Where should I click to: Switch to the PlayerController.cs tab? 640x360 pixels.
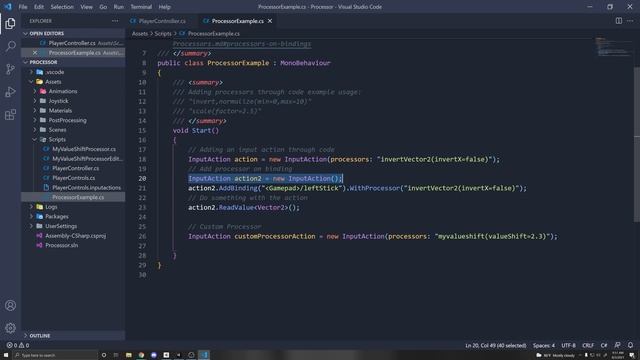(161, 21)
